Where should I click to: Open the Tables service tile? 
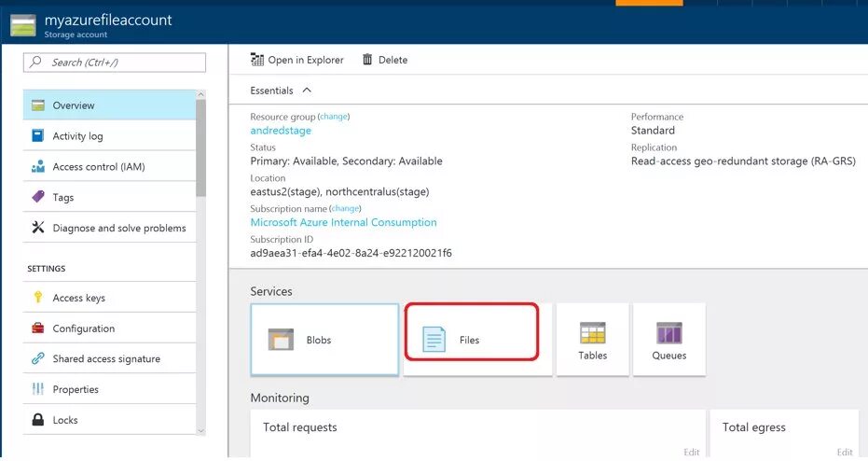[x=592, y=340]
